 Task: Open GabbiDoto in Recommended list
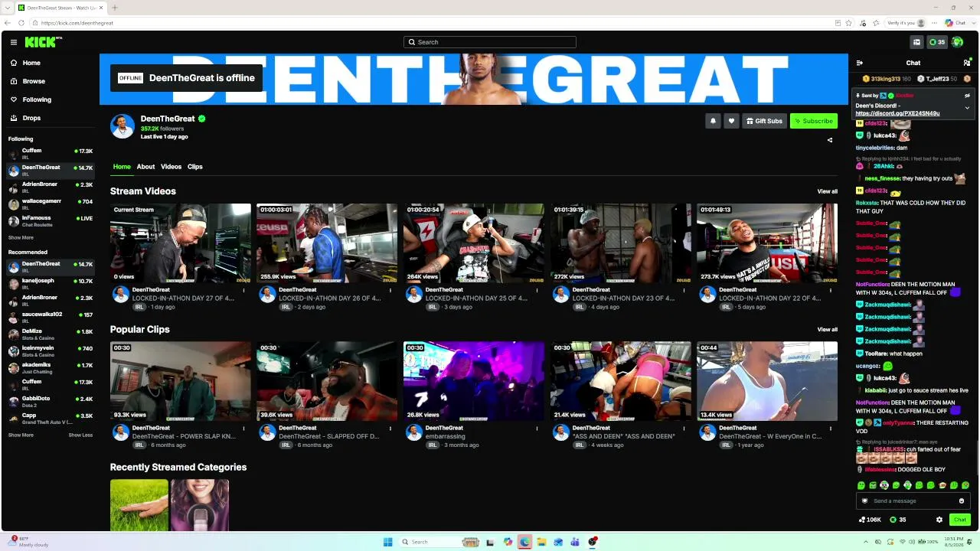point(51,402)
